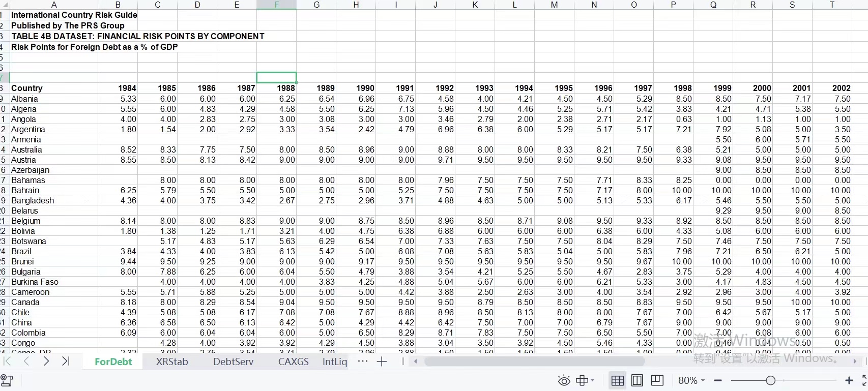Open the 80% zoom level dropdown

691,380
